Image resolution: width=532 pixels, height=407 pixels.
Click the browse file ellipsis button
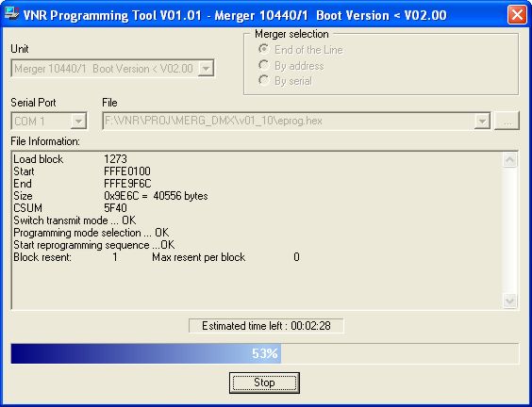(507, 121)
